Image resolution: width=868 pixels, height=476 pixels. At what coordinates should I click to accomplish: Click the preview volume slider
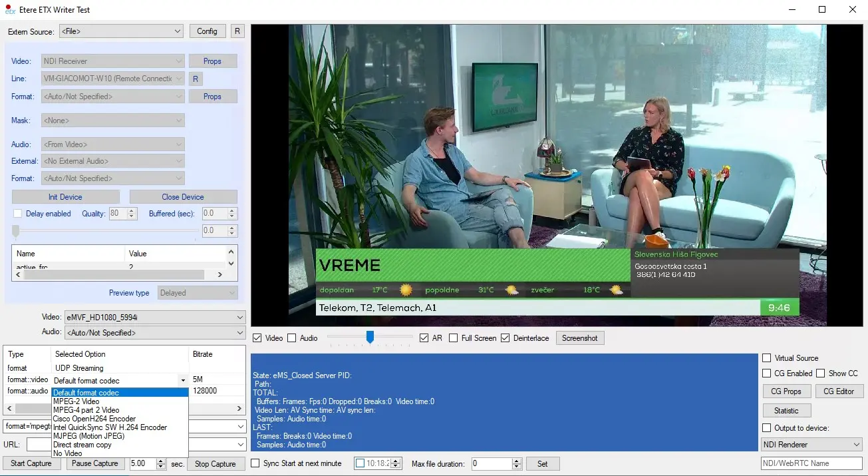tap(370, 338)
